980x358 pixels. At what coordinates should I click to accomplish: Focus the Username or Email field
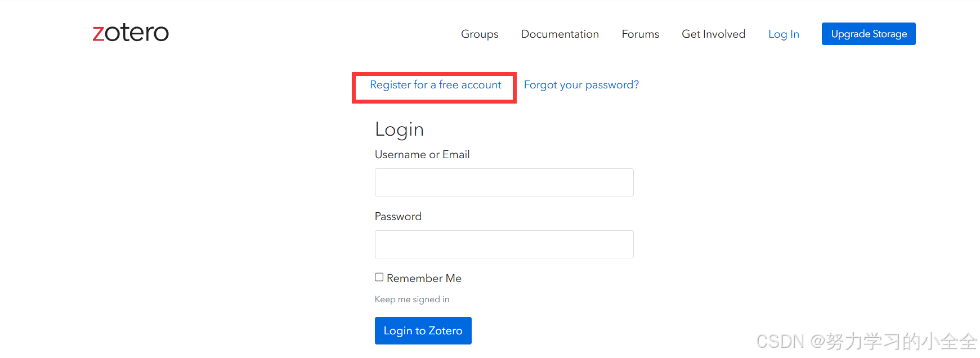pos(504,182)
